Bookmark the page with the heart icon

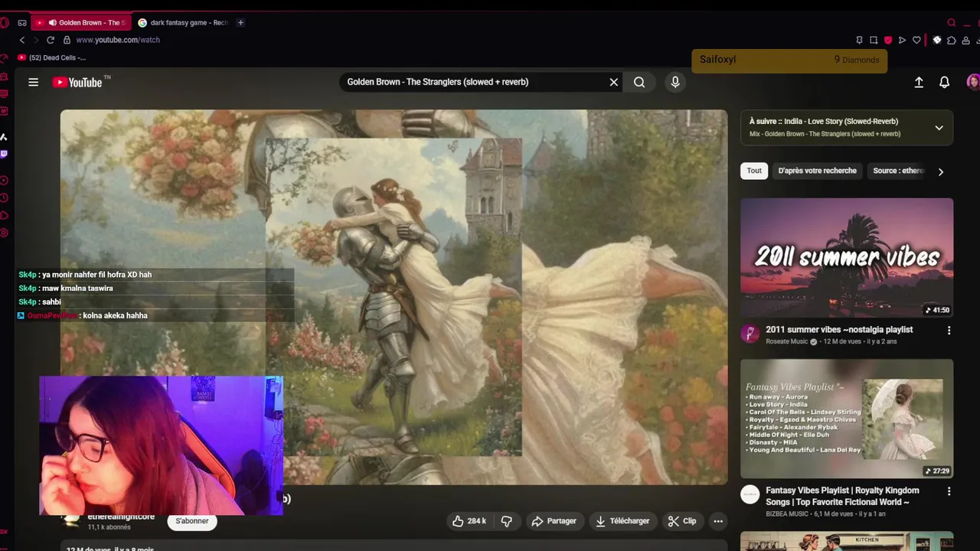916,40
